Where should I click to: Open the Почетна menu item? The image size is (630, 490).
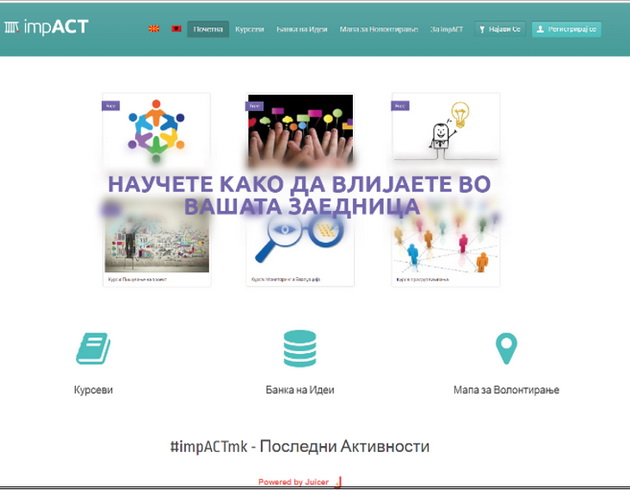(x=208, y=29)
